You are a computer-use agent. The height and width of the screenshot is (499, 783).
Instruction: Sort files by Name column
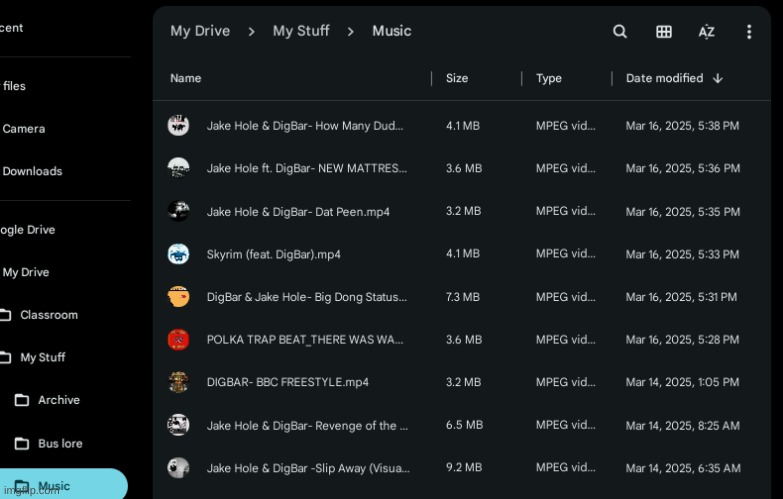186,78
